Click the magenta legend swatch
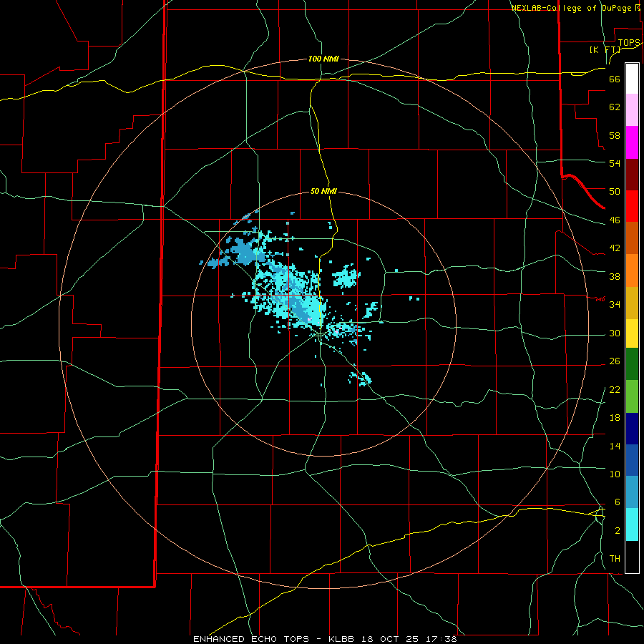This screenshot has height=644, width=644. coord(632,142)
